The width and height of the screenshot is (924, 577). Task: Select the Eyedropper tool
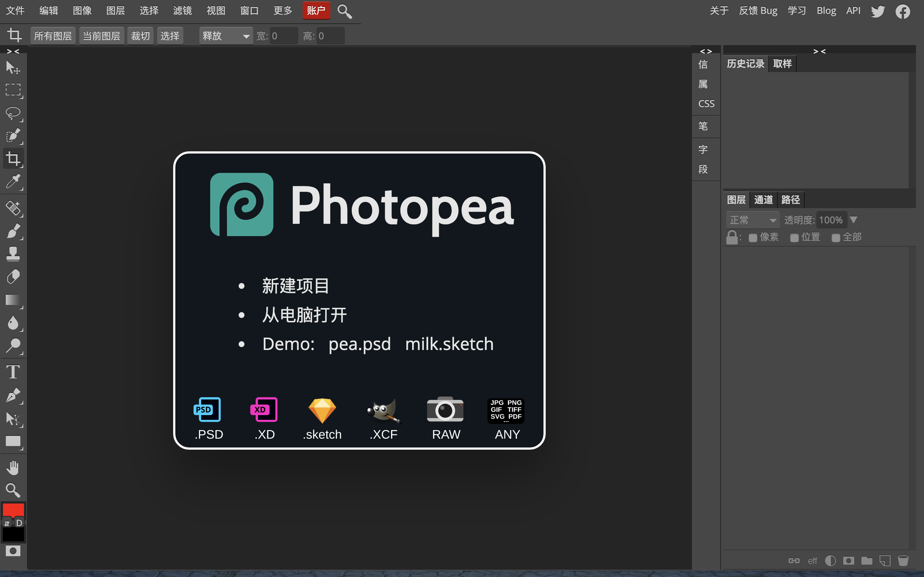(x=13, y=182)
